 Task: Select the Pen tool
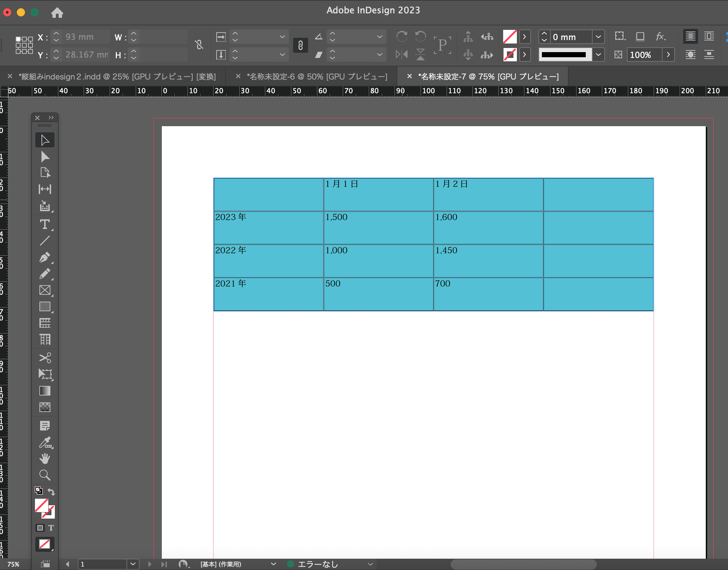coord(45,257)
